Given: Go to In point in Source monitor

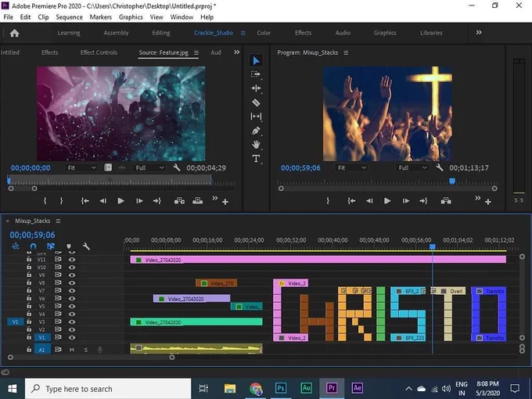Looking at the screenshot, I should (x=84, y=201).
